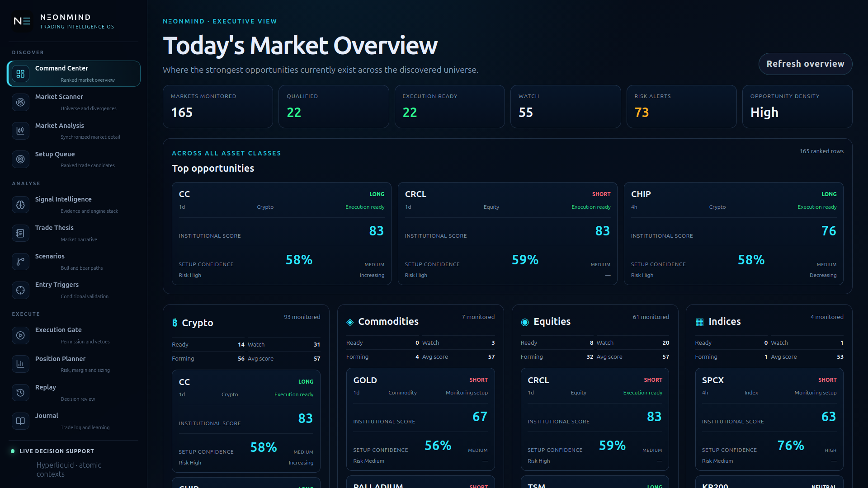Open the Execution Ready 22 card
The width and height of the screenshot is (868, 488).
(450, 107)
